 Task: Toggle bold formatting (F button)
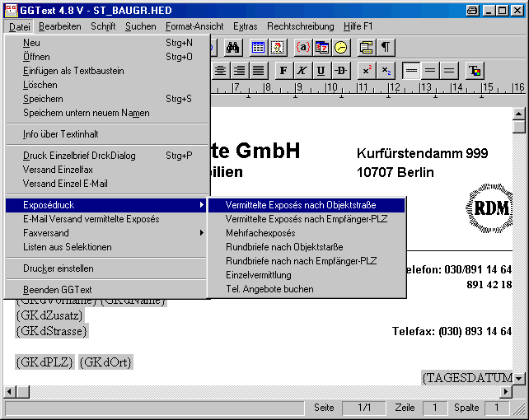pos(283,71)
